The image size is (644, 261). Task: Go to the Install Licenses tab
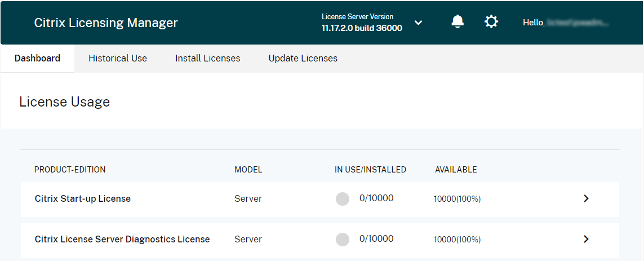click(x=207, y=58)
